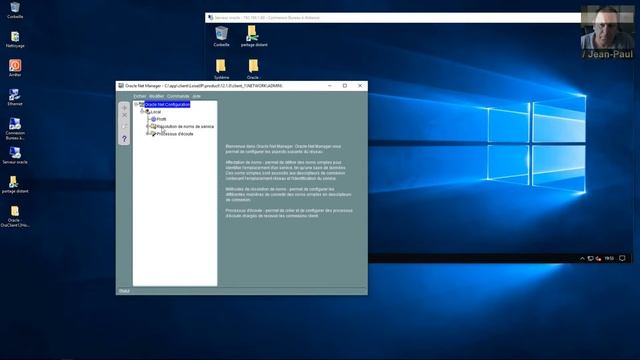Select the Nettoyage desktop icon

coord(15,40)
